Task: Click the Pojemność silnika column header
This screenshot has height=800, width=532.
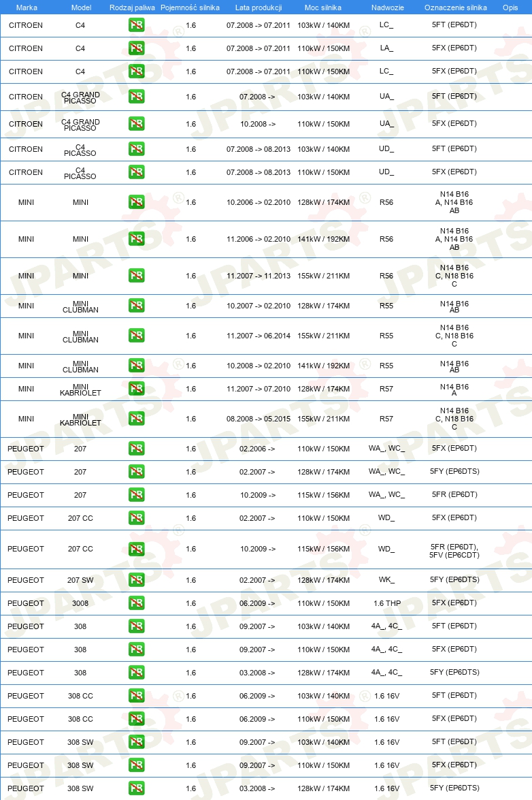Action: tap(190, 7)
